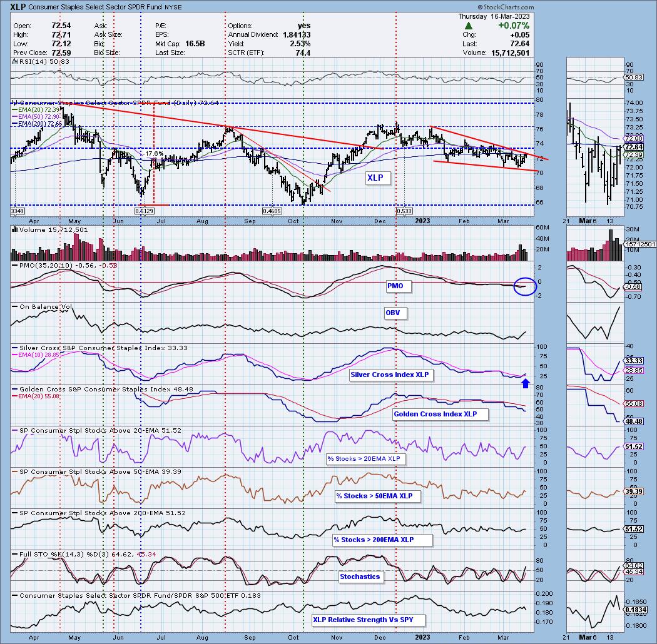Image resolution: width=657 pixels, height=644 pixels.
Task: Click the Low value 72.12
Action: click(61, 44)
